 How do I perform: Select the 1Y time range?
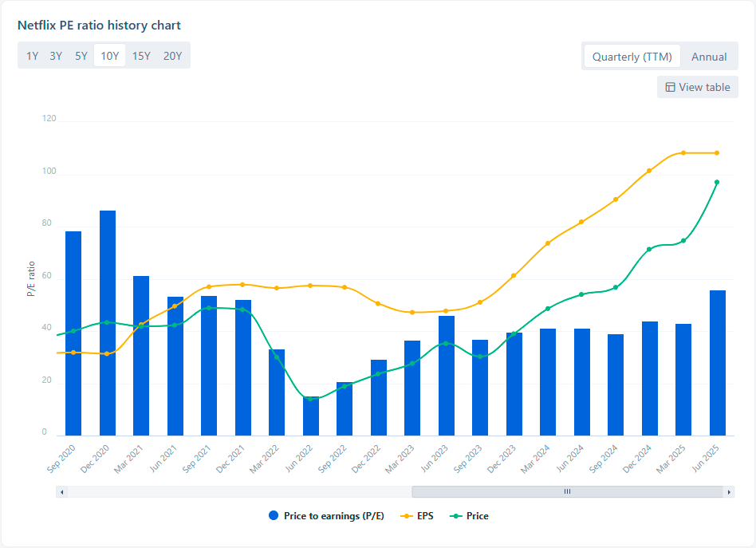33,56
